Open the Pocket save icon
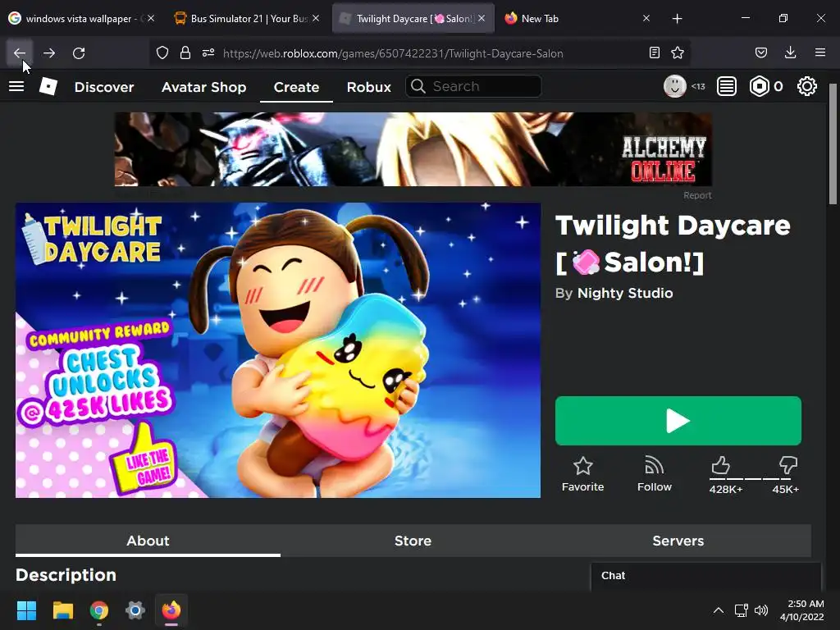Viewport: 840px width, 630px height. point(760,52)
